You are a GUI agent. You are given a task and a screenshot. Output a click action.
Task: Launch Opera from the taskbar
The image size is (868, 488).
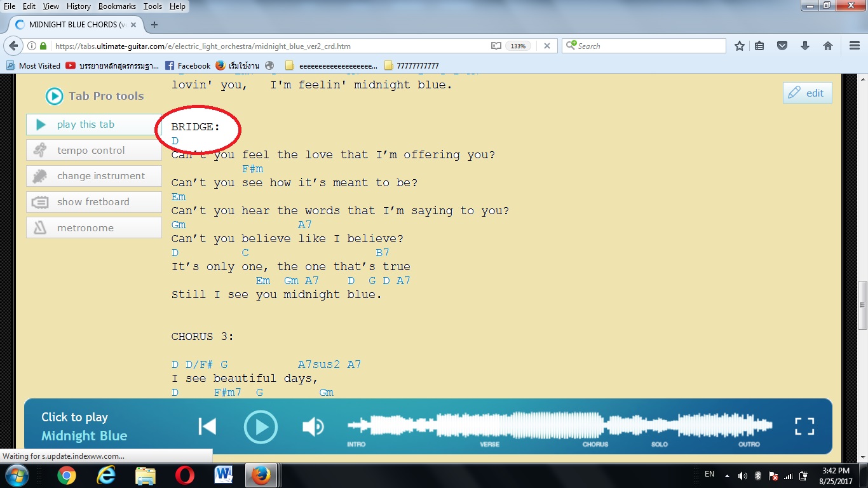(x=184, y=475)
